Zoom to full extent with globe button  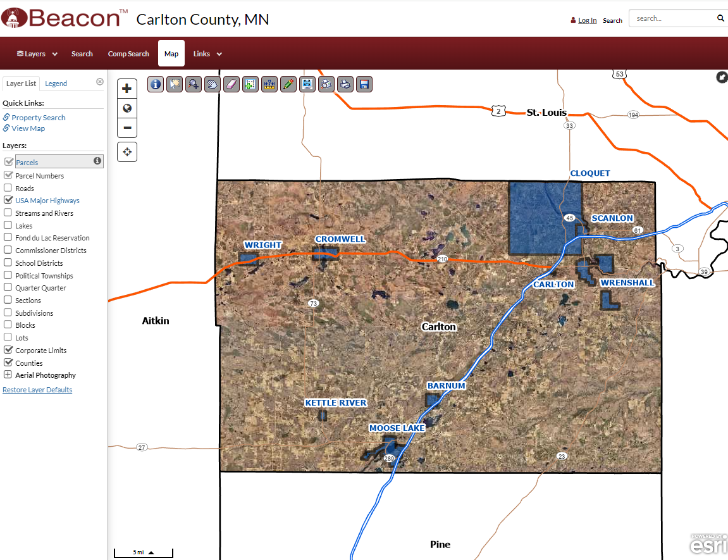[127, 108]
